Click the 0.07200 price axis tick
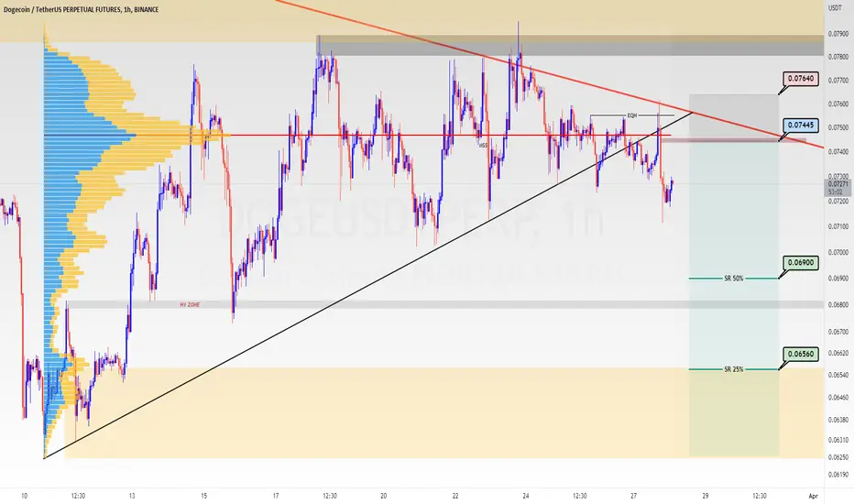The height and width of the screenshot is (504, 854). pyautogui.click(x=838, y=201)
